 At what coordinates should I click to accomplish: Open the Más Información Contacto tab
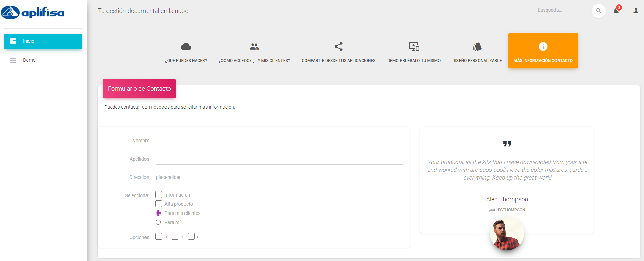pyautogui.click(x=543, y=51)
